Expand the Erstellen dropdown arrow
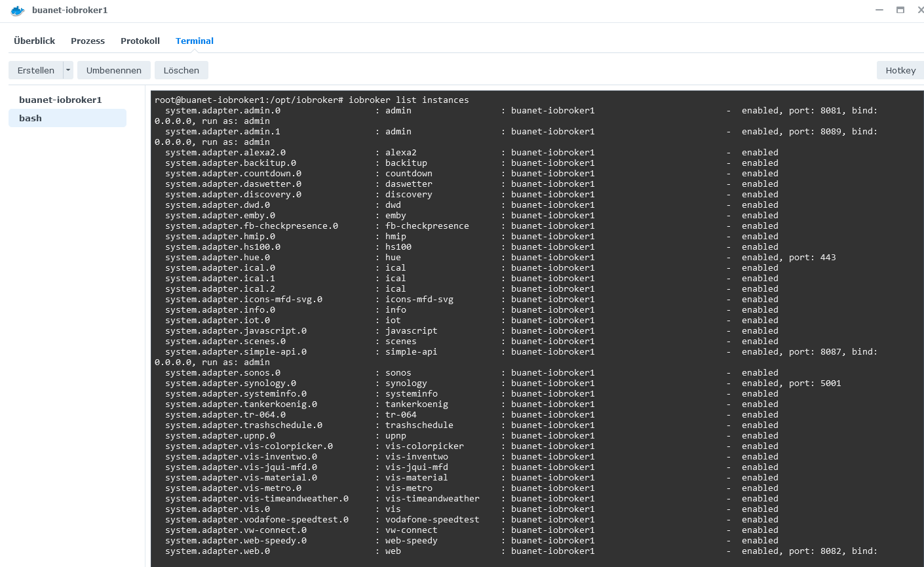This screenshot has width=924, height=567. tap(68, 70)
